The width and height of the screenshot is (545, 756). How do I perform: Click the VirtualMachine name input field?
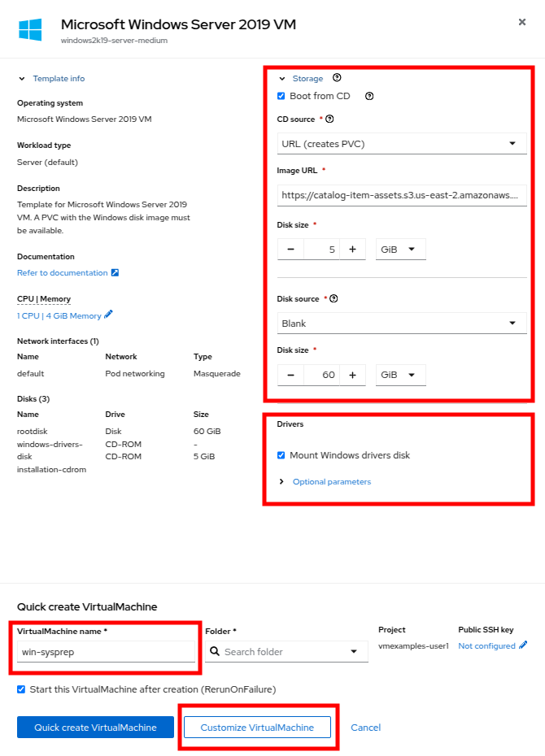[x=106, y=651]
